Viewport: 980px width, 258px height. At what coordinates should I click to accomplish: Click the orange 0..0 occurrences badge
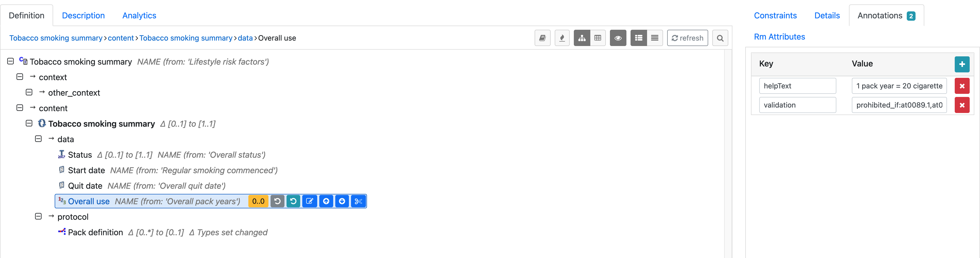tap(258, 201)
